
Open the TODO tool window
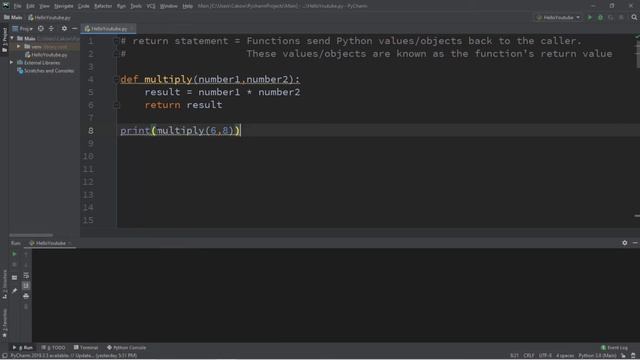(x=53, y=348)
